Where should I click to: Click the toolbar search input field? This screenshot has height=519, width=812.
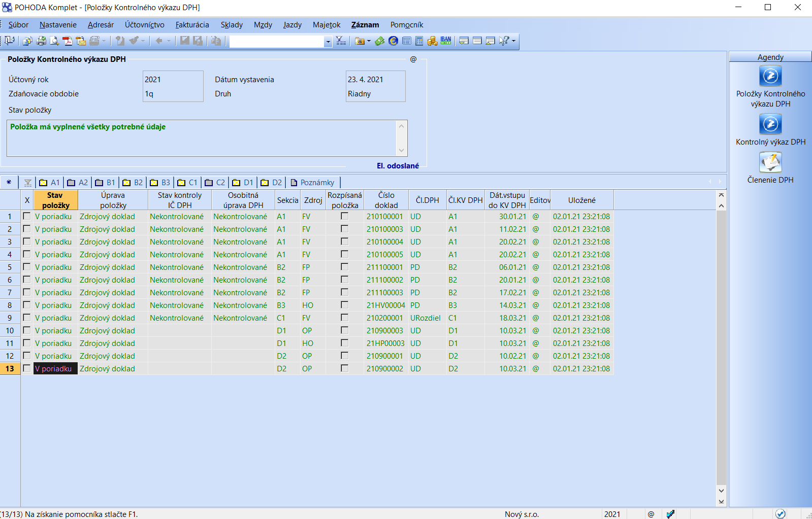pos(277,42)
